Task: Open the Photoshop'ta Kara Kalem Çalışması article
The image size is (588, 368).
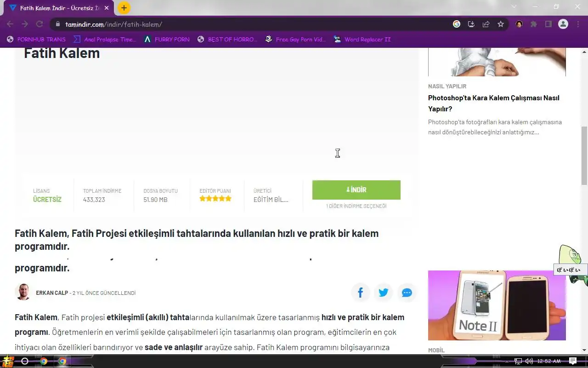Action: click(494, 103)
